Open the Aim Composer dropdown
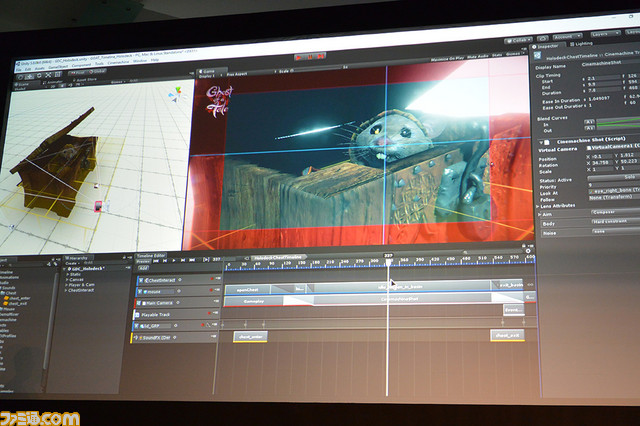Viewport: 640px width, 426px height. pos(616,212)
